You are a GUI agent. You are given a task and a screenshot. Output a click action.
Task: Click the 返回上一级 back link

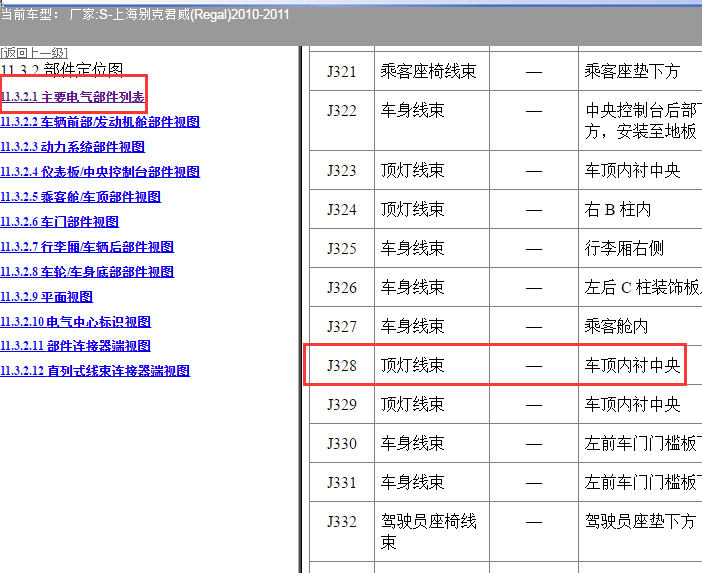[x=34, y=53]
